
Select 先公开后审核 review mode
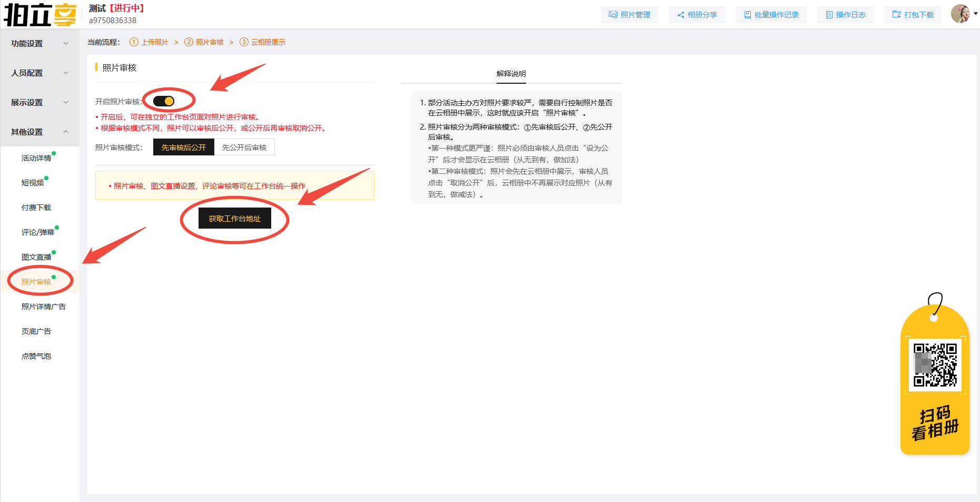tap(244, 147)
